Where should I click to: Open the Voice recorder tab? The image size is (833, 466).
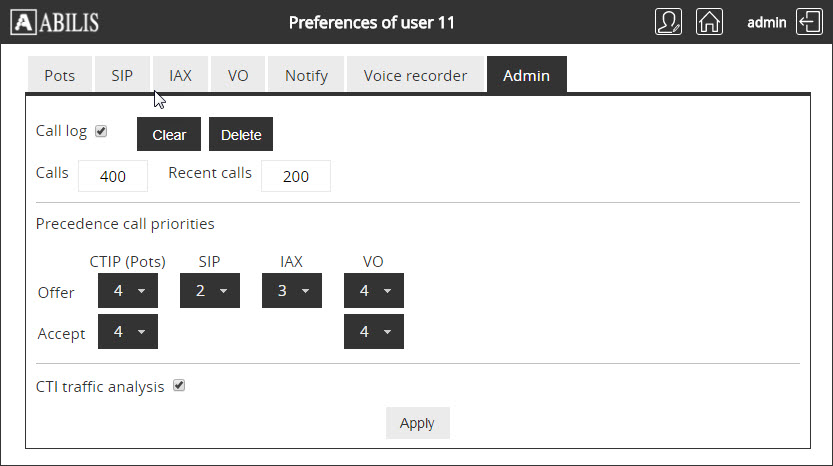(x=415, y=75)
